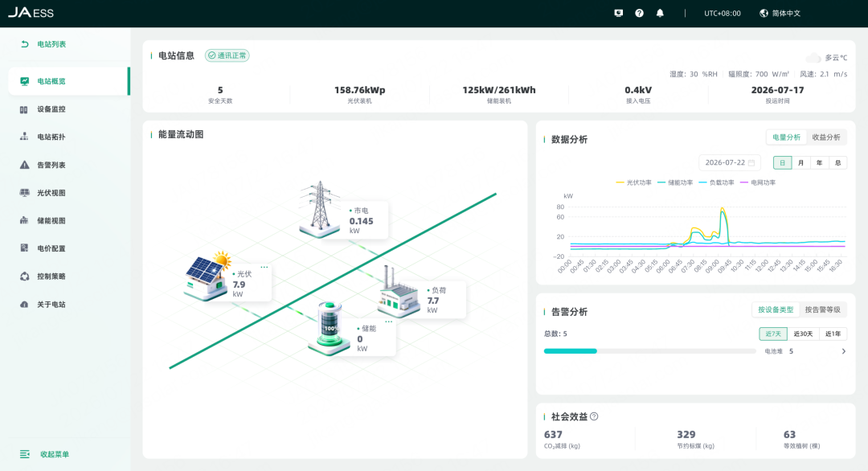Click the JA ESS logo
This screenshot has width=868, height=471.
pyautogui.click(x=31, y=12)
